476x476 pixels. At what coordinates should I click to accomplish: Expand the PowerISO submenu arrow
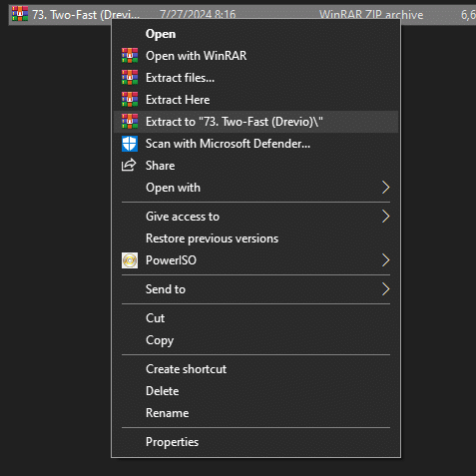385,260
